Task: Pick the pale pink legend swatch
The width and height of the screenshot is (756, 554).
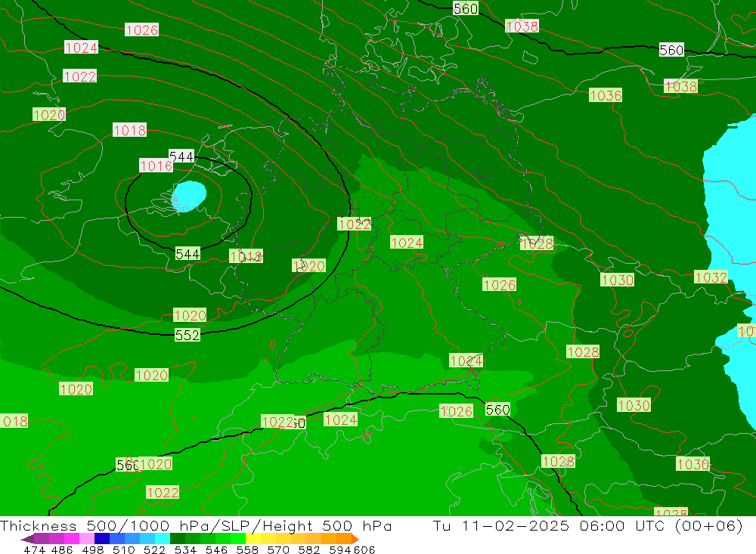Action: point(87,539)
